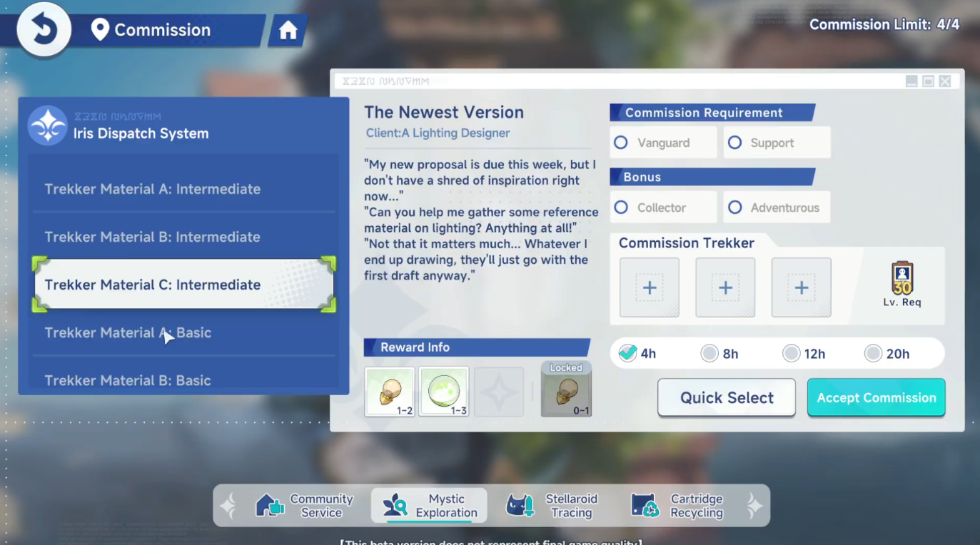
Task: Switch to the Community Service tab
Action: pos(305,506)
